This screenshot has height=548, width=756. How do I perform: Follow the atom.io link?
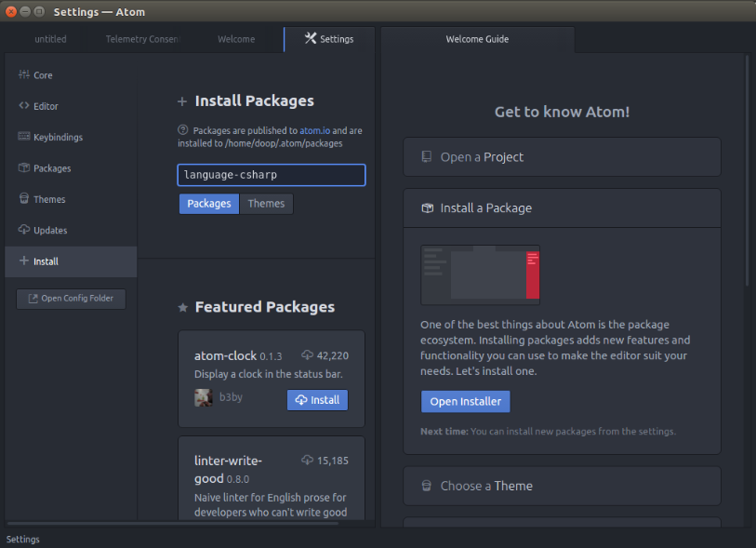[x=315, y=130]
